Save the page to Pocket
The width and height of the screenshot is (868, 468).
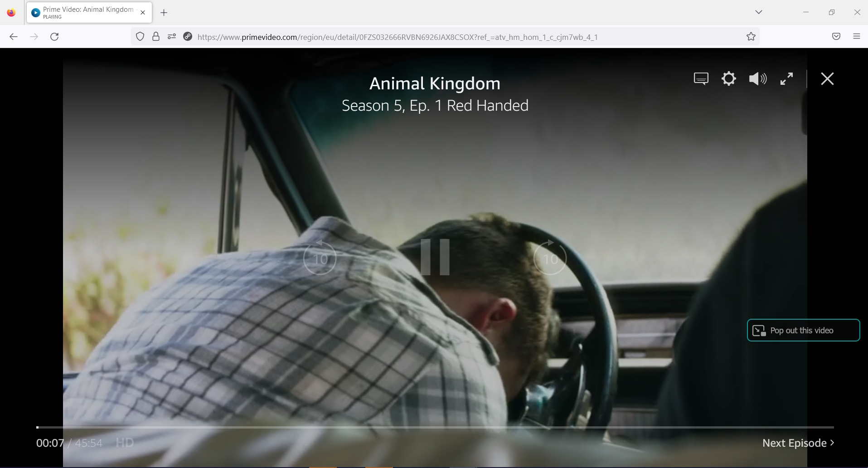[835, 37]
